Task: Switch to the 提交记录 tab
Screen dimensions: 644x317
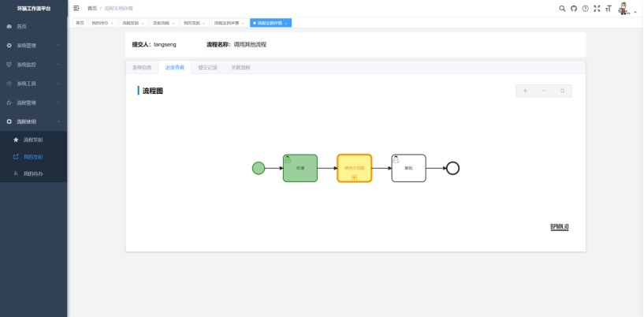Action: (x=207, y=68)
